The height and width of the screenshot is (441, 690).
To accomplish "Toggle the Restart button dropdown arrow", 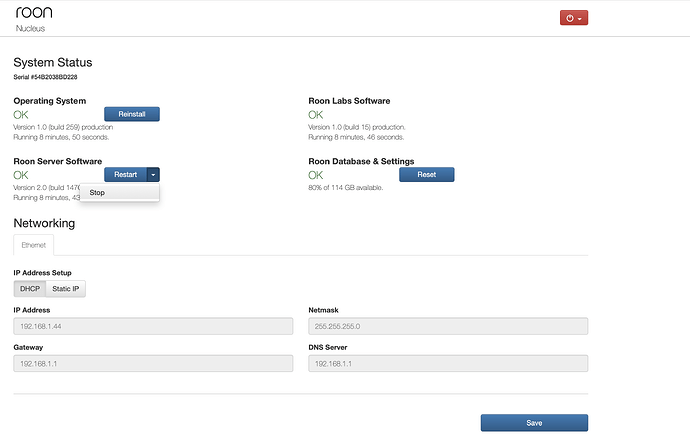I will coord(153,175).
